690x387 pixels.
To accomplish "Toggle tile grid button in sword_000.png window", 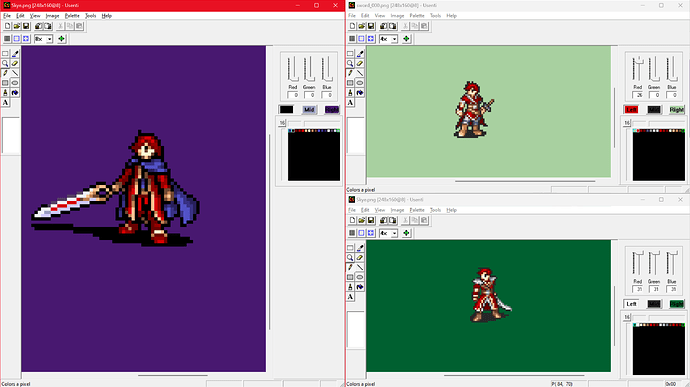I will pyautogui.click(x=371, y=39).
